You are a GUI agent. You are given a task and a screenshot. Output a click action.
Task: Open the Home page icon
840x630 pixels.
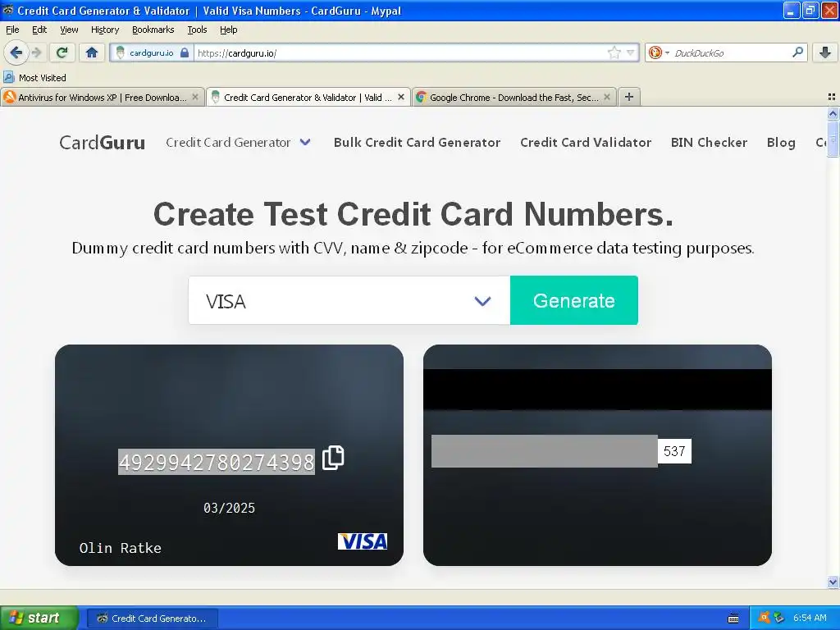click(x=92, y=52)
